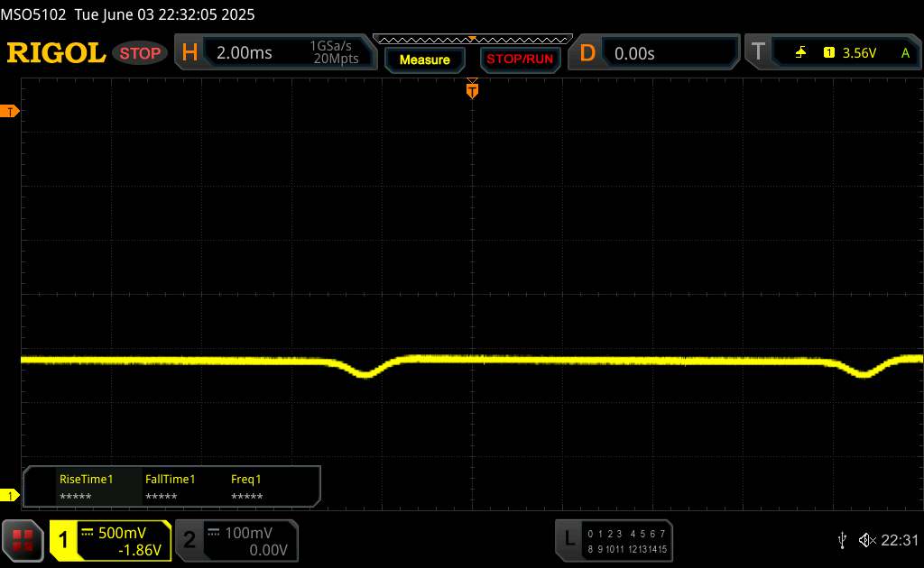The image size is (924, 568).
Task: Tap the rising edge trigger slope icon
Action: 800,53
